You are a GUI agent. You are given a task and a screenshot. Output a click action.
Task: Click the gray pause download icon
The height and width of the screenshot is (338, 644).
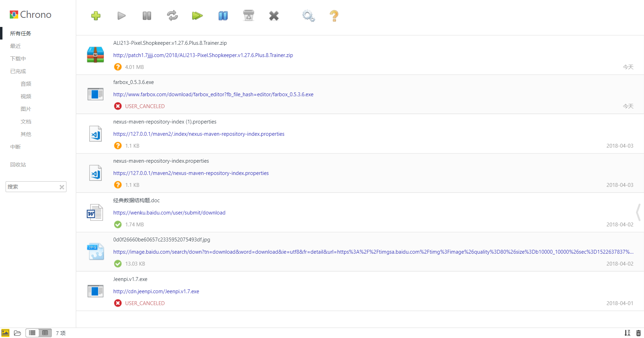pos(147,16)
